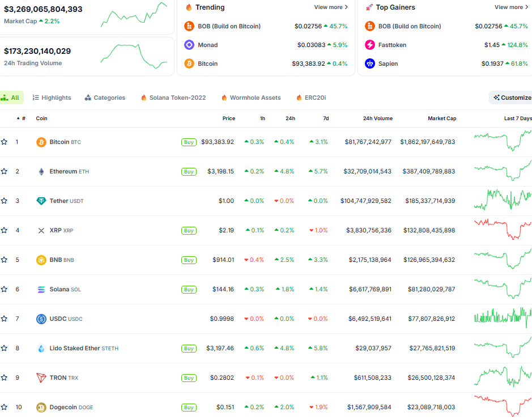Click Monad icon in Trending panel
The image size is (532, 420).
coord(189,45)
